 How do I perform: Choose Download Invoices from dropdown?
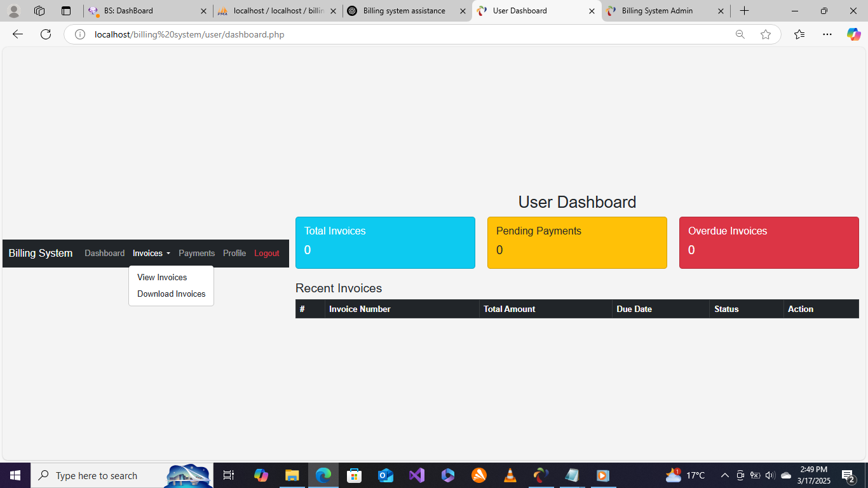point(171,294)
